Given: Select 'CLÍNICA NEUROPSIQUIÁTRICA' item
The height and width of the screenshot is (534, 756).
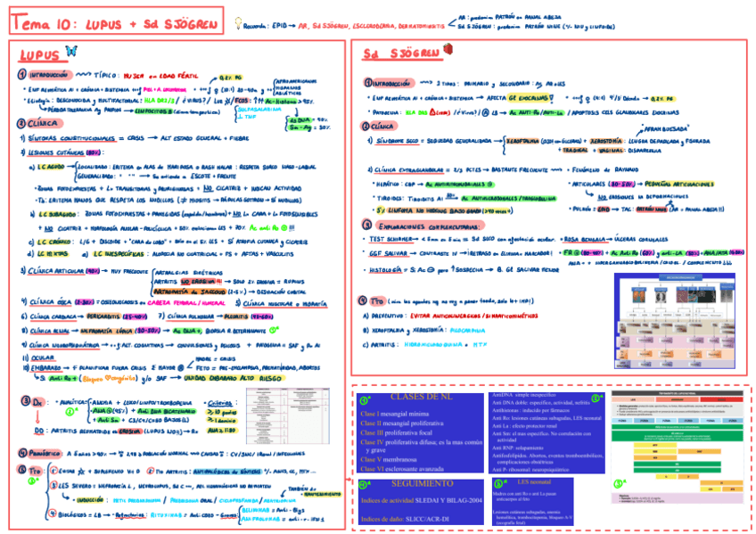Looking at the screenshot, I should point(64,345).
